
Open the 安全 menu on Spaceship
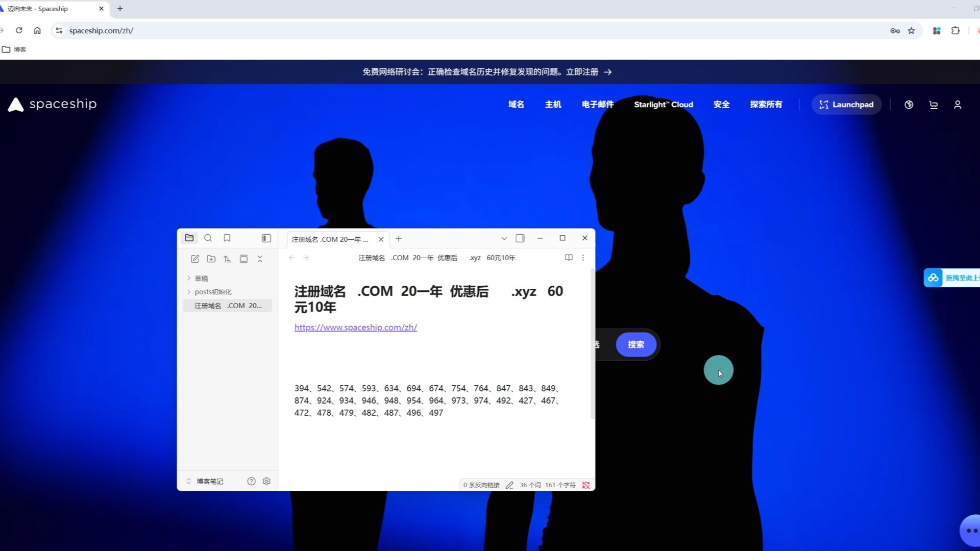point(721,105)
